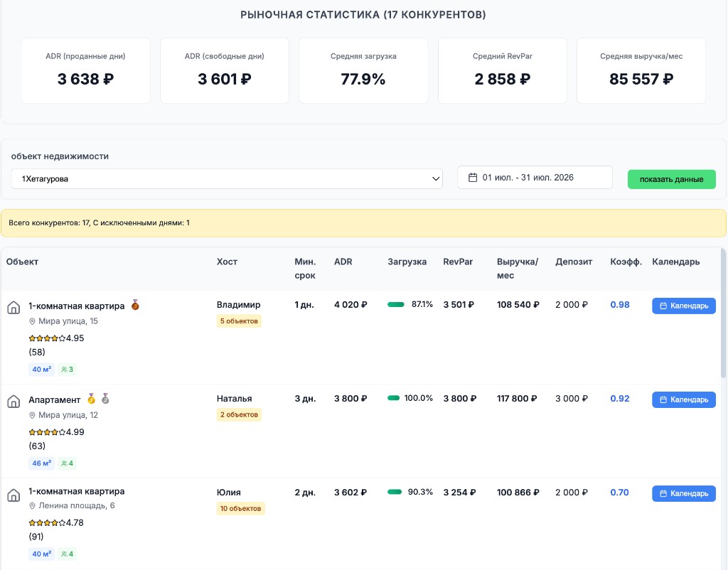Click Объект column header
This screenshot has height=570, width=728.
pyautogui.click(x=22, y=262)
